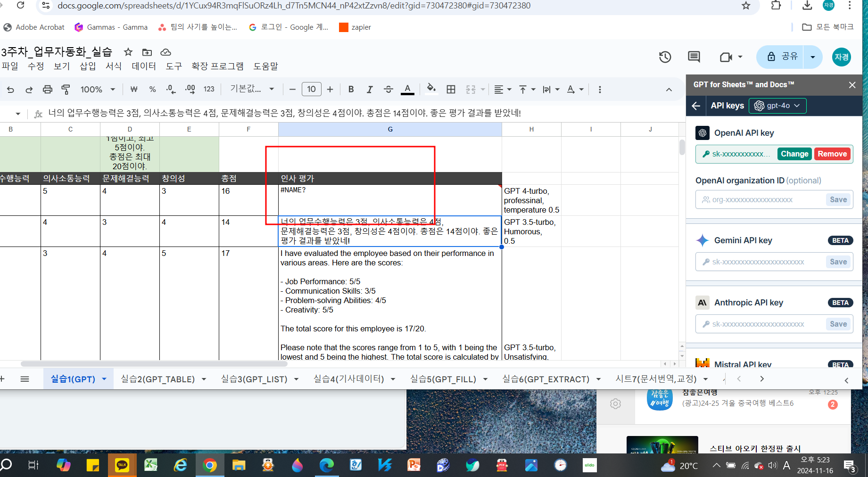This screenshot has width=868, height=477.
Task: Click the Meet camera icon
Action: [726, 57]
